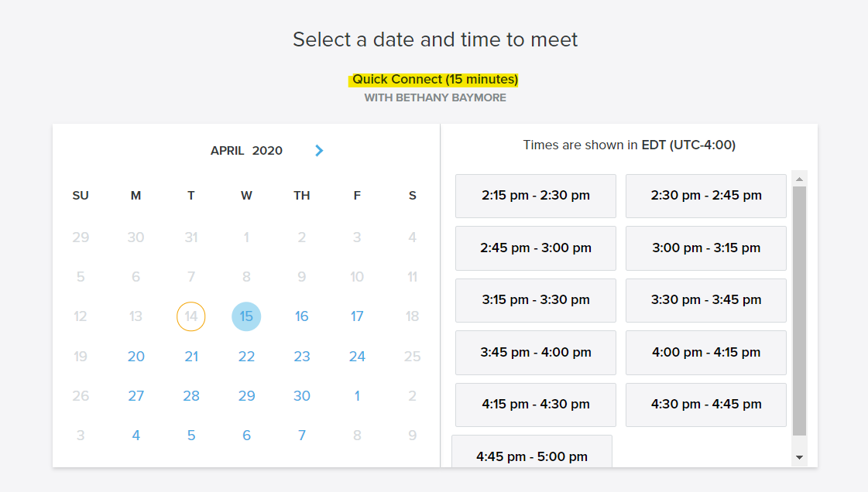Screen dimensions: 868x492
Task: Select Monday April 20 date
Action: coord(136,357)
